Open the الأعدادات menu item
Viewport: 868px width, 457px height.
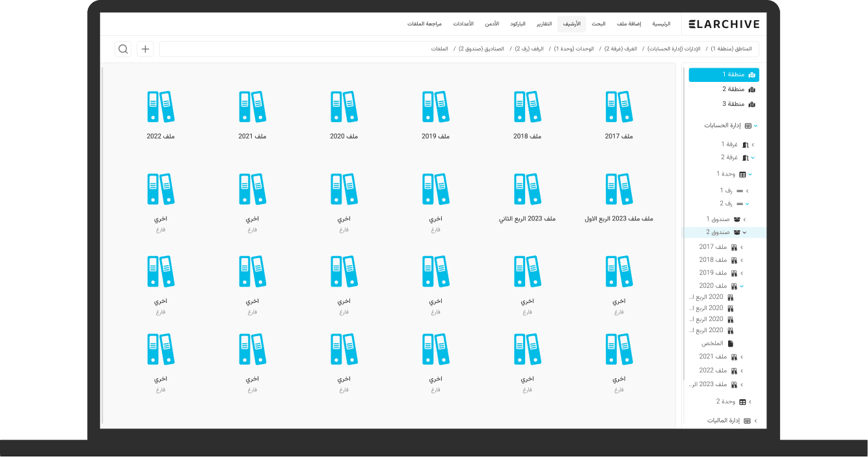463,24
